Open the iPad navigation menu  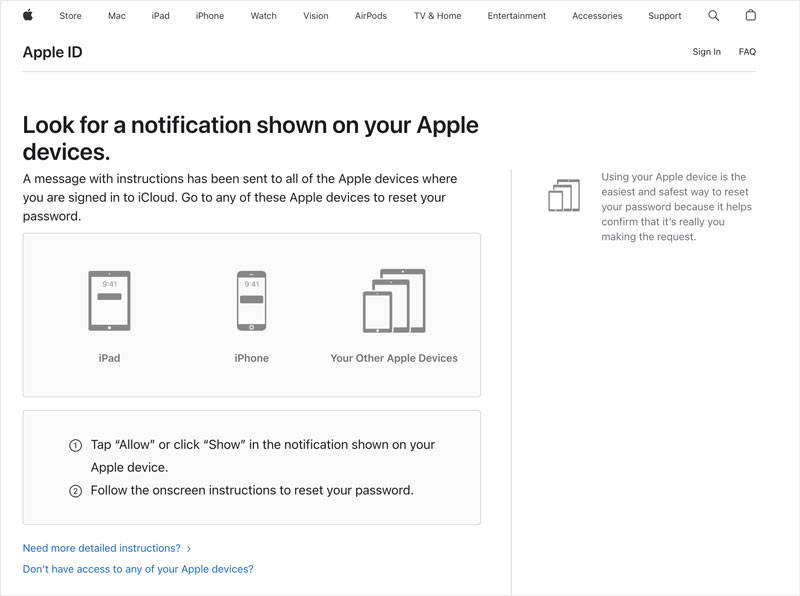tap(160, 16)
